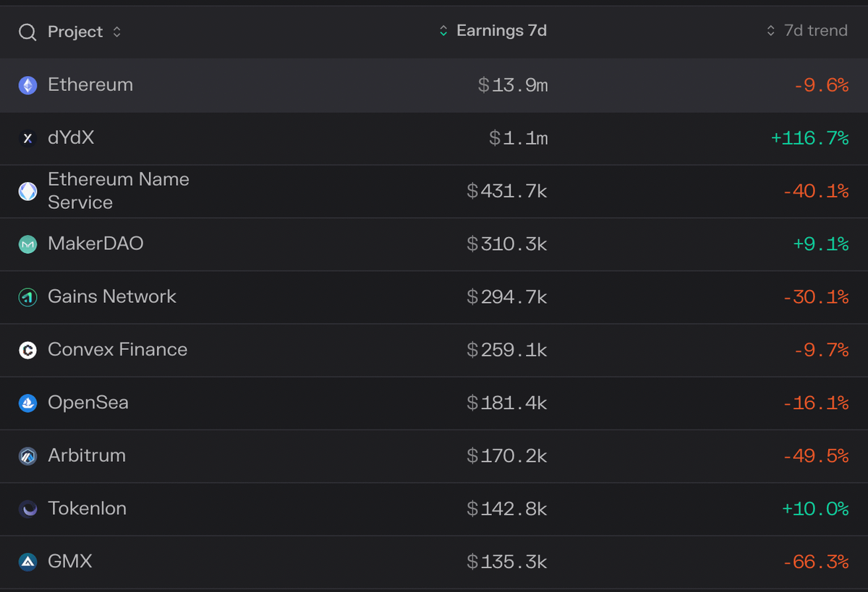Click the Ethereum logo icon
Screen dimensions: 868x592
pyautogui.click(x=27, y=85)
